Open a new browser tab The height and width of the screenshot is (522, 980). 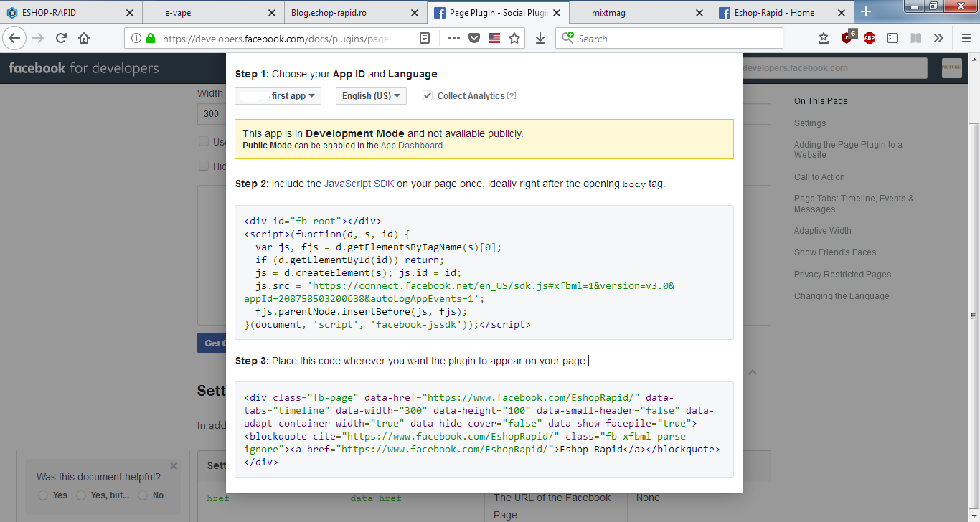(x=866, y=12)
